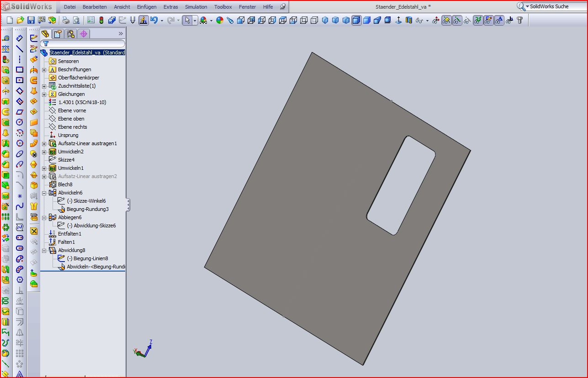Image resolution: width=588 pixels, height=378 pixels.
Task: Open the Einfügen menu
Action: [146, 7]
